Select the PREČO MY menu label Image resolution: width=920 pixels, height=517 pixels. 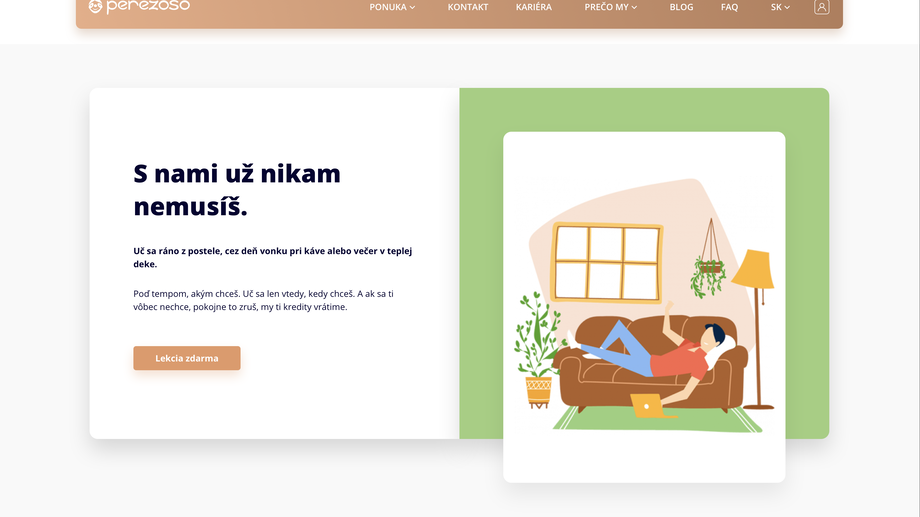(606, 7)
